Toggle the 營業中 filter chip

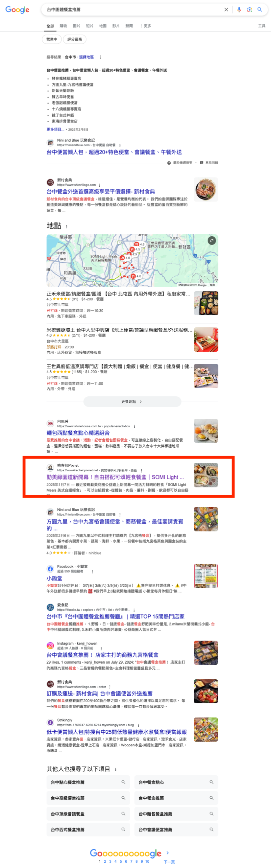click(x=52, y=39)
